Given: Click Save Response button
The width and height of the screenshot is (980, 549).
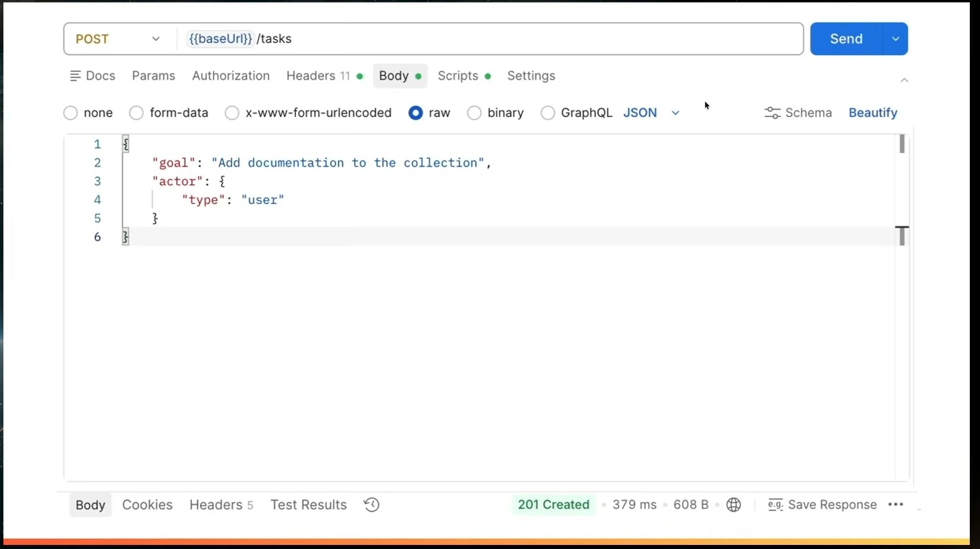Looking at the screenshot, I should coord(822,505).
